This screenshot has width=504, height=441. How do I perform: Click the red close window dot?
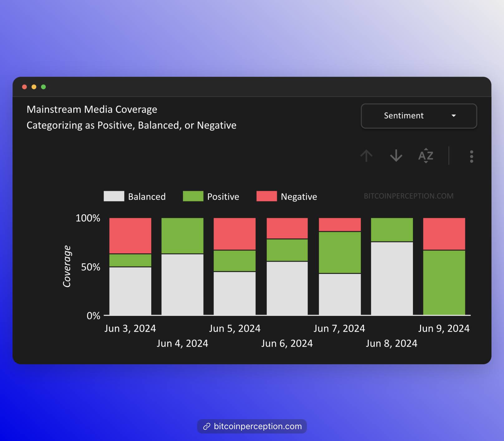click(24, 87)
